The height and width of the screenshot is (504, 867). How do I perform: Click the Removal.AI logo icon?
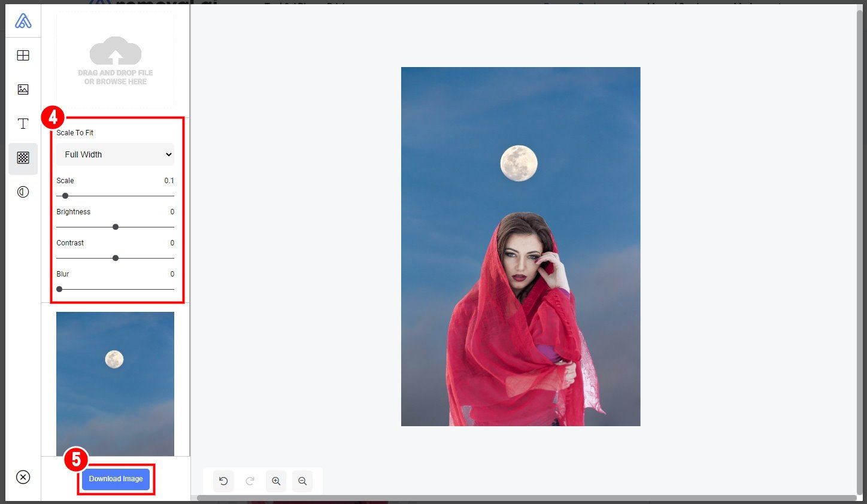coord(23,21)
